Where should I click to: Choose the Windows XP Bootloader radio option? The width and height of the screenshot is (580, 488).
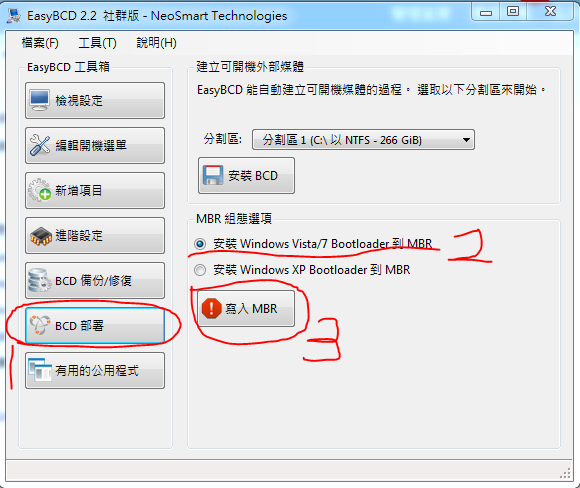pos(200,270)
